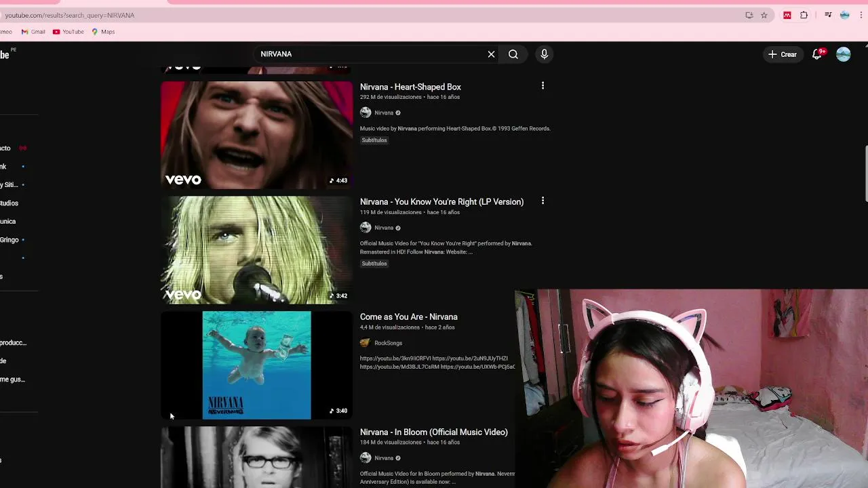The height and width of the screenshot is (488, 868).
Task: Open the RockSongs channel avatar
Action: [366, 343]
